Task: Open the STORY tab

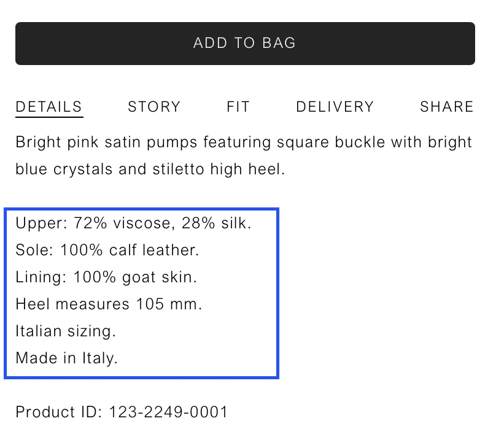Action: pyautogui.click(x=154, y=107)
